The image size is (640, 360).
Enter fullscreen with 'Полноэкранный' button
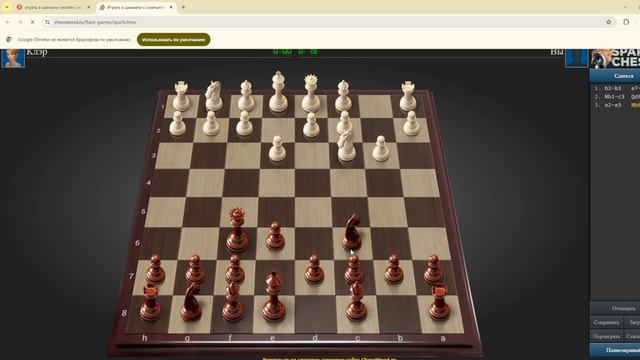pos(615,350)
